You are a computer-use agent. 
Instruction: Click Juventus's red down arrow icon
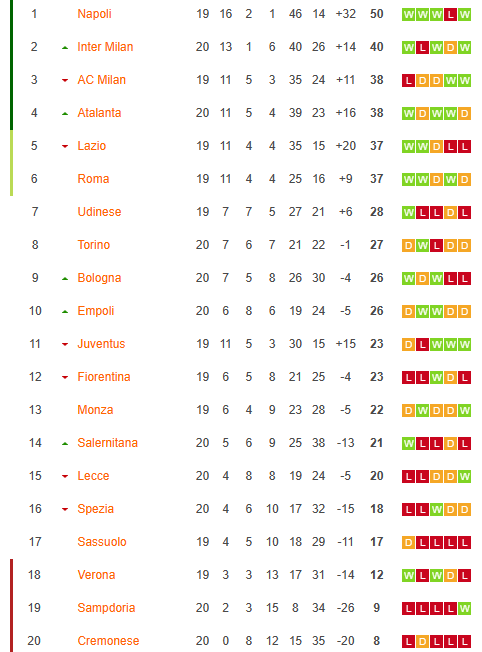pyautogui.click(x=65, y=344)
